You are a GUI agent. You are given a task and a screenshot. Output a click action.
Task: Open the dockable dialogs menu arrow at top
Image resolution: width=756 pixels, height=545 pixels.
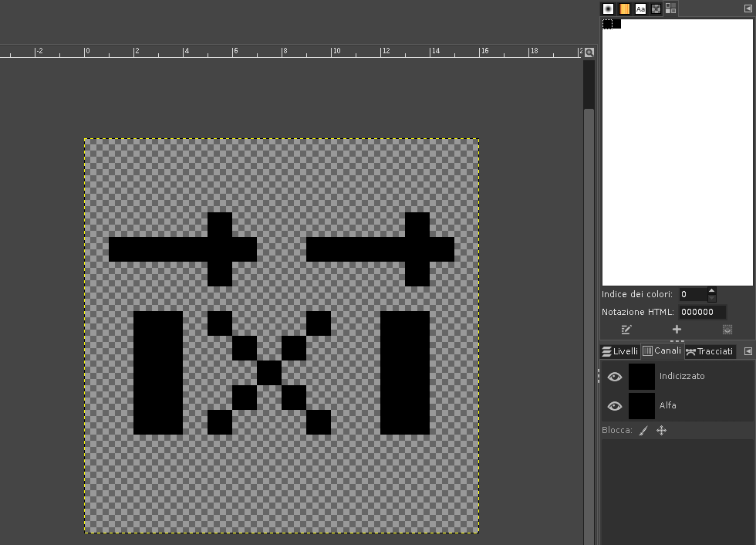[x=747, y=8]
